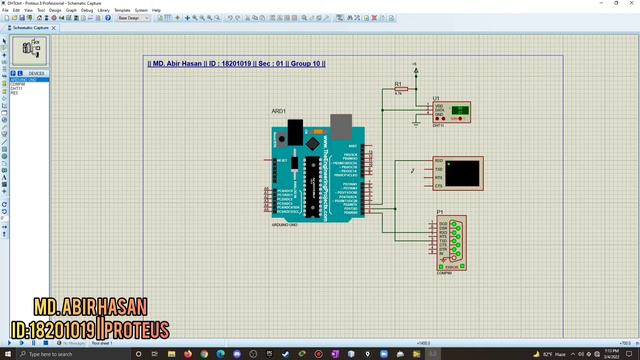640x360 pixels.
Task: Click the Play simulation button
Action: [9, 343]
